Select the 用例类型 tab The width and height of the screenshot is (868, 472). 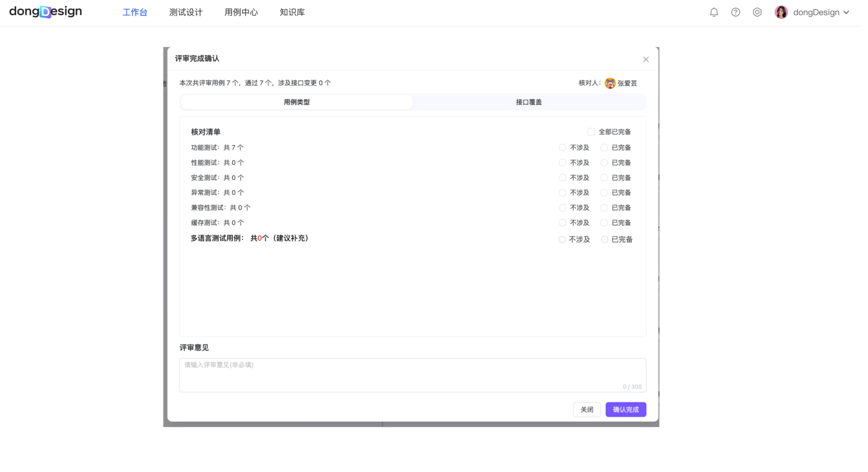pyautogui.click(x=297, y=102)
